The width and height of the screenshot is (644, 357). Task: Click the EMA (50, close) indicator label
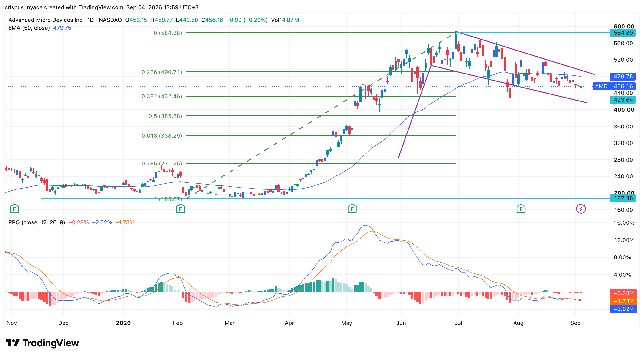29,28
